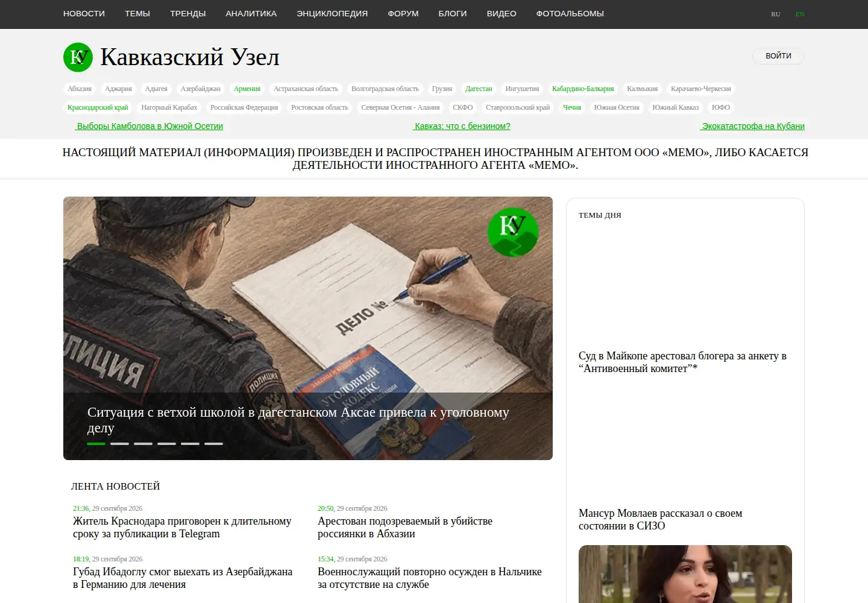Screen dimensions: 868x603
Task: Click the round KU watermark on the photo
Action: tap(512, 232)
